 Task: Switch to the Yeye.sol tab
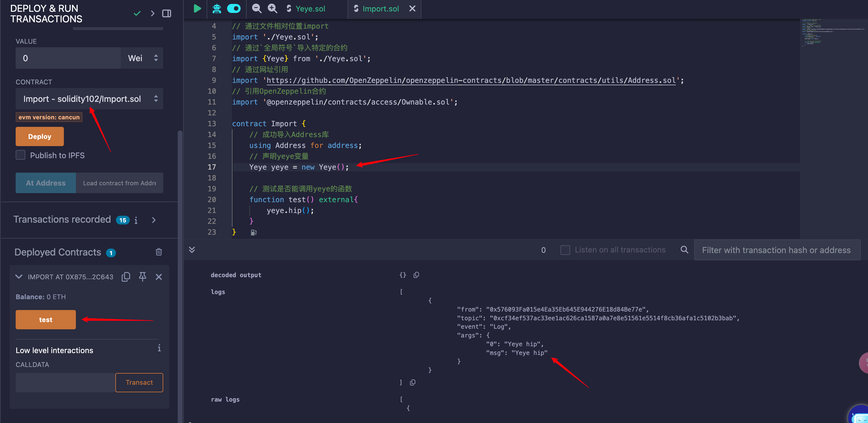306,9
